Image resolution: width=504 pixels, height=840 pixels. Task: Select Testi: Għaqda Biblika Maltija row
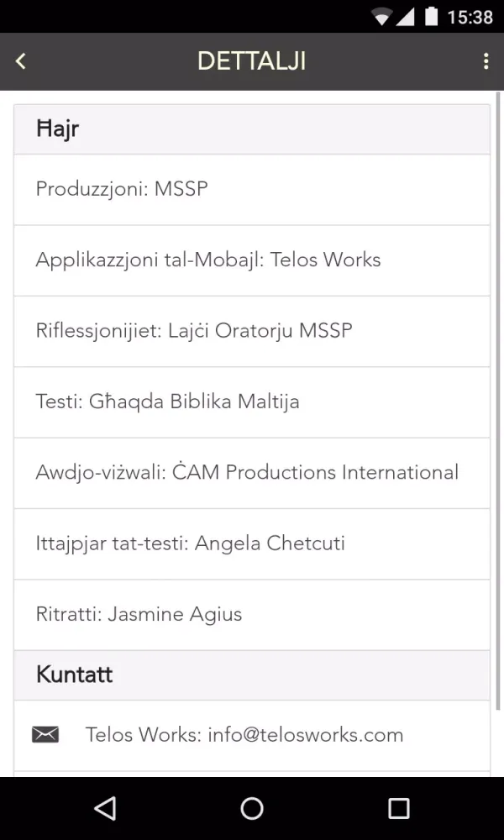[x=252, y=402]
